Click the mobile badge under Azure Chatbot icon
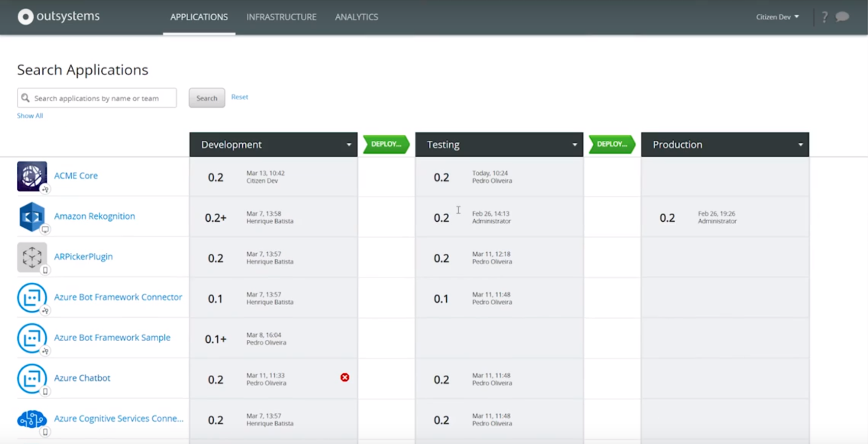 [x=45, y=392]
